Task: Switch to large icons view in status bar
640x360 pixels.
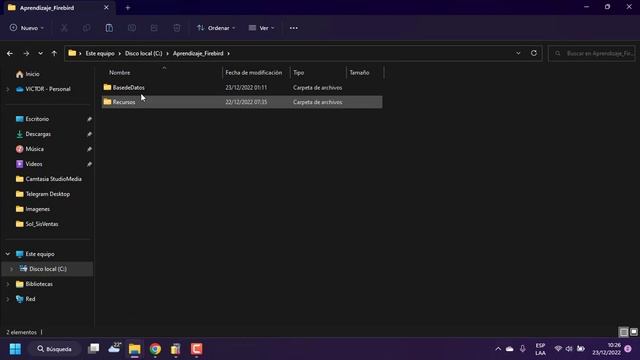Action: coord(634,332)
